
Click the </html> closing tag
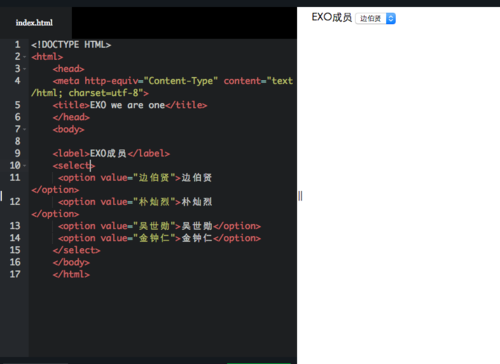(71, 274)
